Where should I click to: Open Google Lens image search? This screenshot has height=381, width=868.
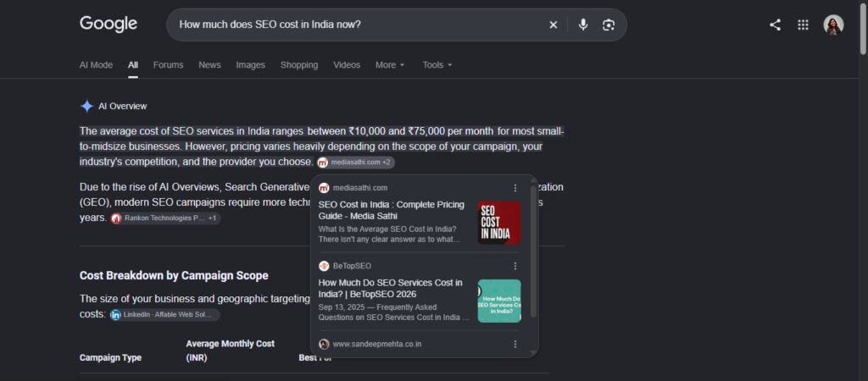coord(609,25)
